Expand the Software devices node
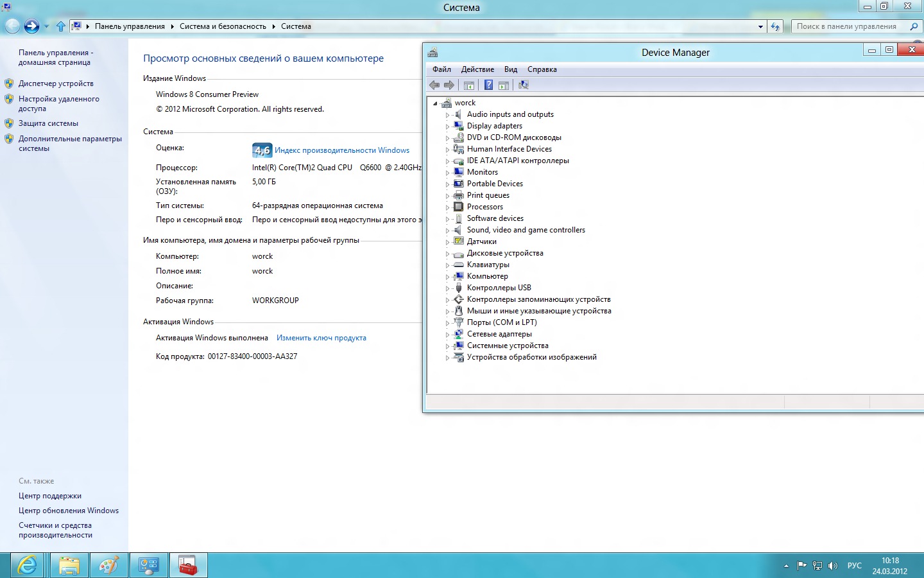Image resolution: width=924 pixels, height=578 pixels. (x=447, y=219)
